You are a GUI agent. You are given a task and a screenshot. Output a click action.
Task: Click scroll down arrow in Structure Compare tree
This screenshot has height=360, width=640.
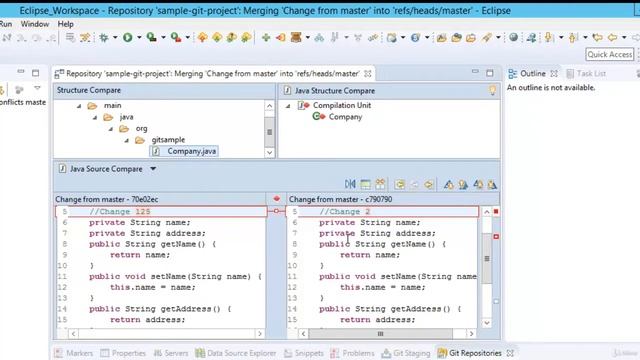(269, 153)
